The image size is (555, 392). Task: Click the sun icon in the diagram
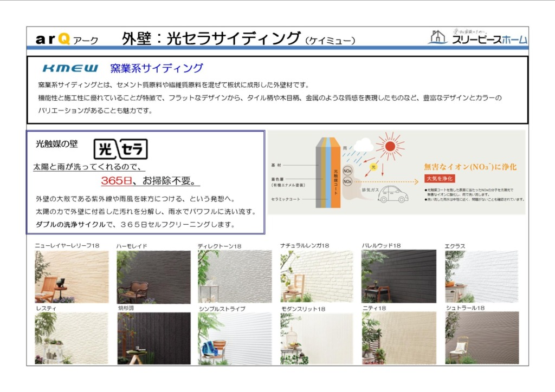[390, 146]
